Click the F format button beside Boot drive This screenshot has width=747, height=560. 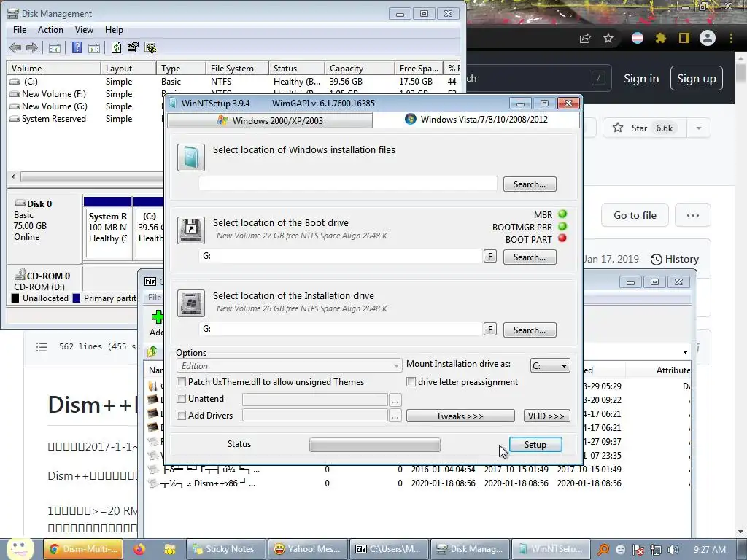click(x=489, y=257)
